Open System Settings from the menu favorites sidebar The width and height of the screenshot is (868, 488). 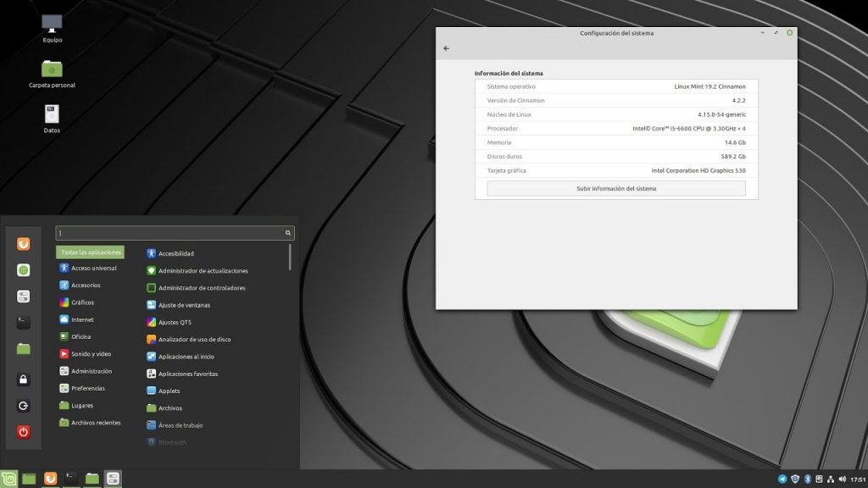tap(23, 297)
